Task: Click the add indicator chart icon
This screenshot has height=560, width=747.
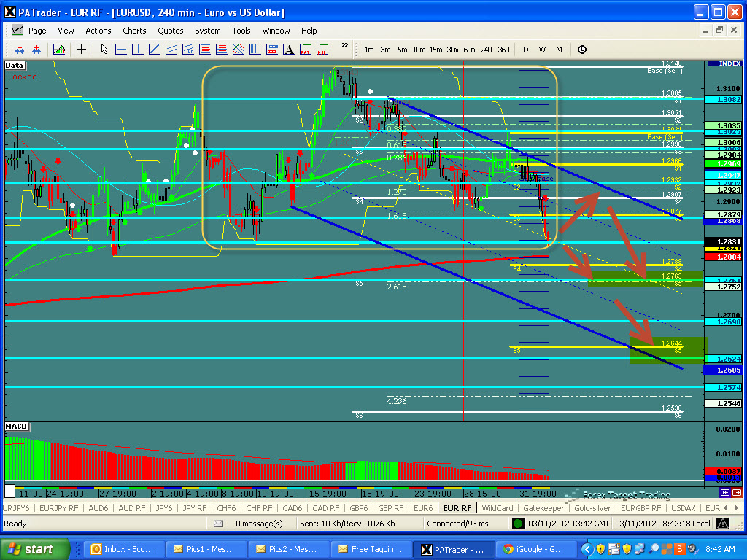Action: 59,50
